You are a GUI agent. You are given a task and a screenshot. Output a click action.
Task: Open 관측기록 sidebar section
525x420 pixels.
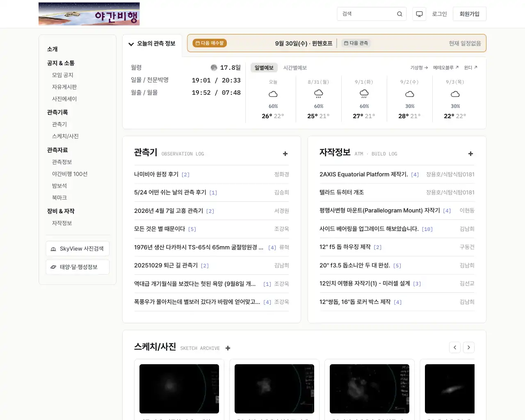tap(57, 112)
